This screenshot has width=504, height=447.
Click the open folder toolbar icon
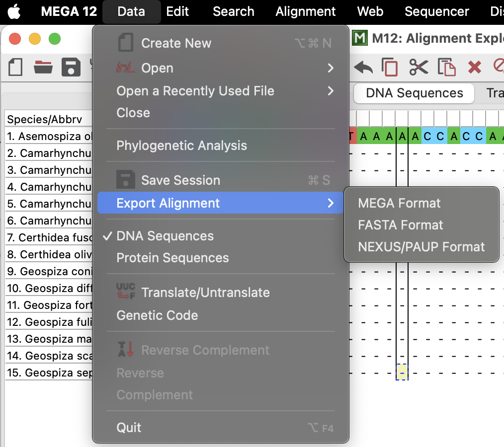[43, 67]
